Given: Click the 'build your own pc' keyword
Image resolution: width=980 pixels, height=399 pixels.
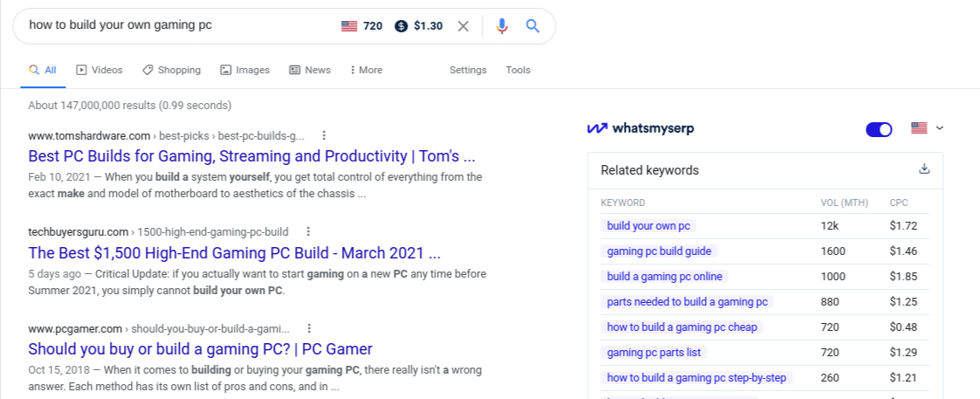Looking at the screenshot, I should [x=648, y=226].
